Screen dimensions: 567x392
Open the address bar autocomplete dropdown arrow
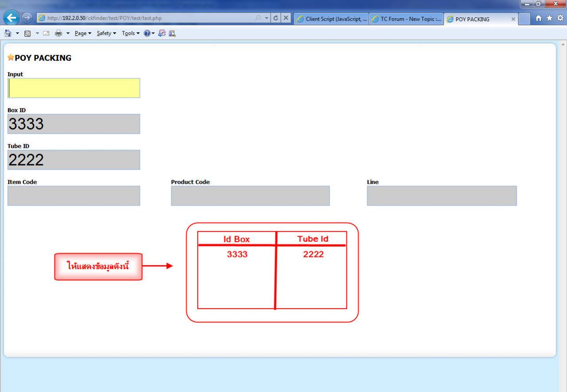(267, 18)
